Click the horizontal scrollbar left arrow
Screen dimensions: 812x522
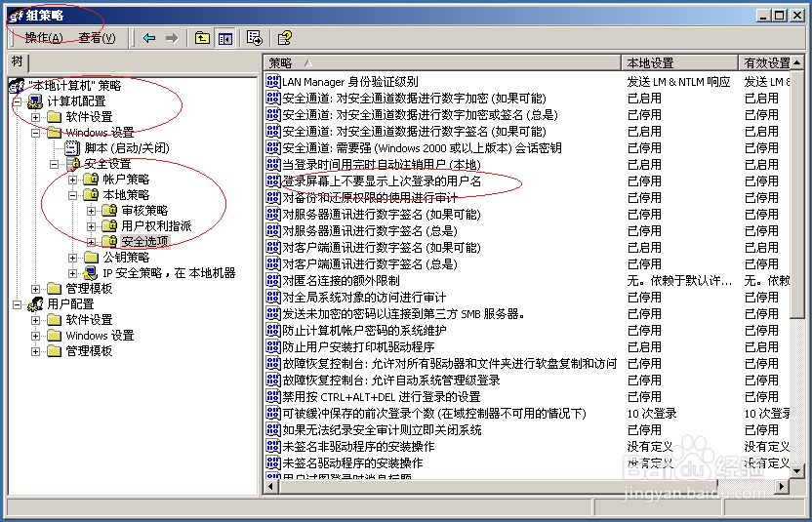(x=271, y=486)
